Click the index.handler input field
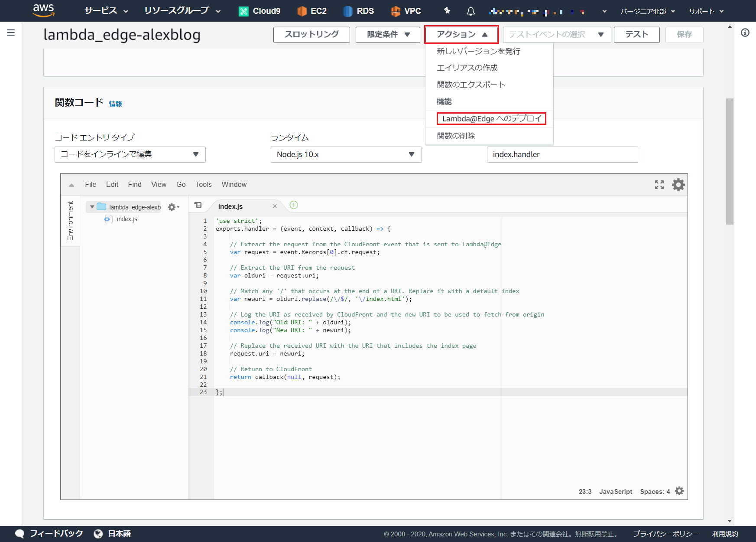The height and width of the screenshot is (542, 756). click(x=562, y=154)
